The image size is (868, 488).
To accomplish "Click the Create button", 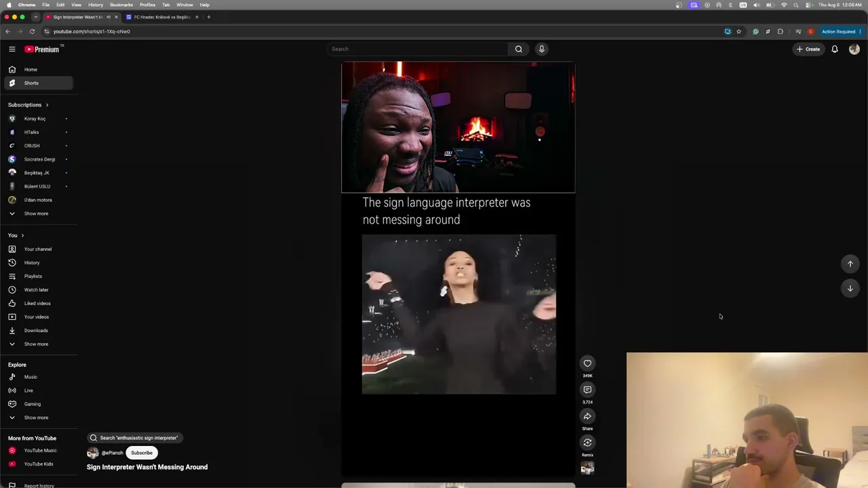I will (808, 49).
